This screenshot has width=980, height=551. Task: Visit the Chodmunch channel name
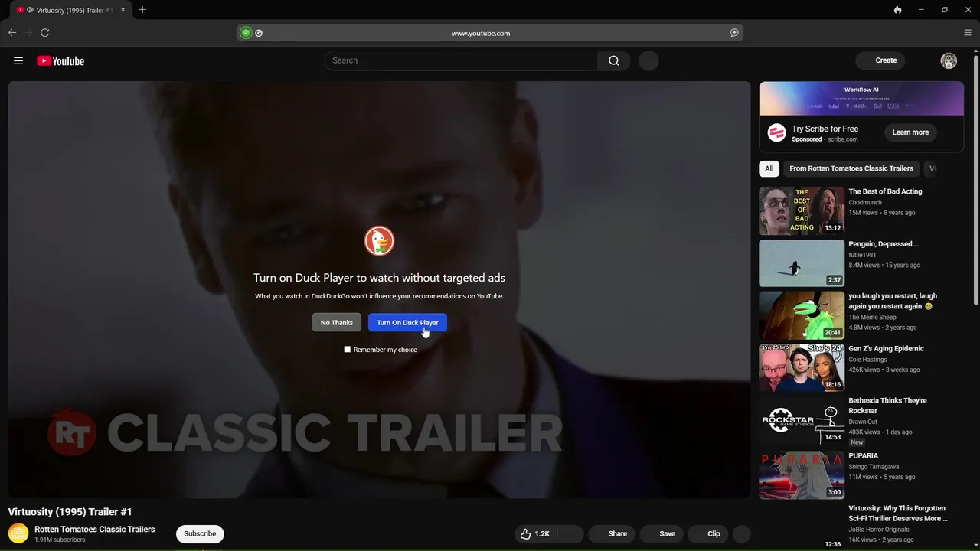[x=865, y=203]
